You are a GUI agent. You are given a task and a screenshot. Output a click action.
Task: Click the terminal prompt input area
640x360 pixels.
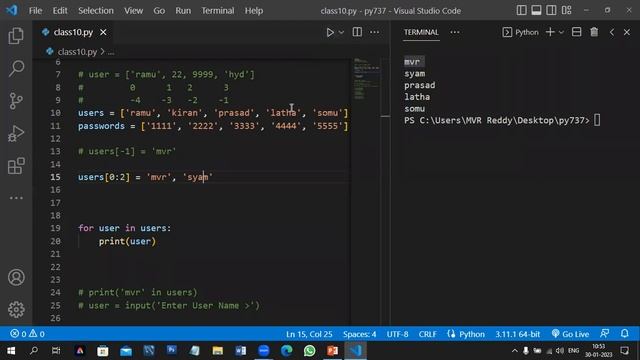597,120
